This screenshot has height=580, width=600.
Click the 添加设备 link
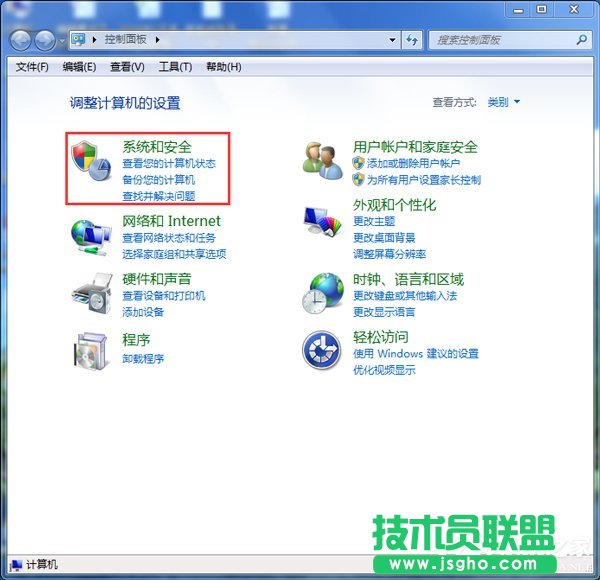[143, 312]
